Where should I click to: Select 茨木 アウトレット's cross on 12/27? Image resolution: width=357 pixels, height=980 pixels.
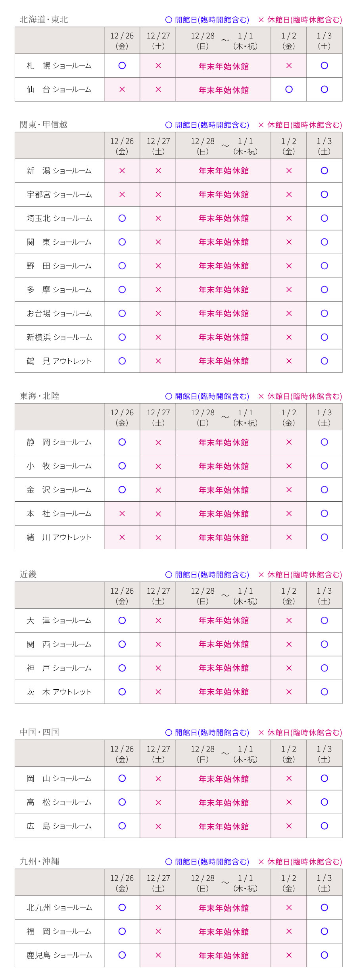[158, 692]
